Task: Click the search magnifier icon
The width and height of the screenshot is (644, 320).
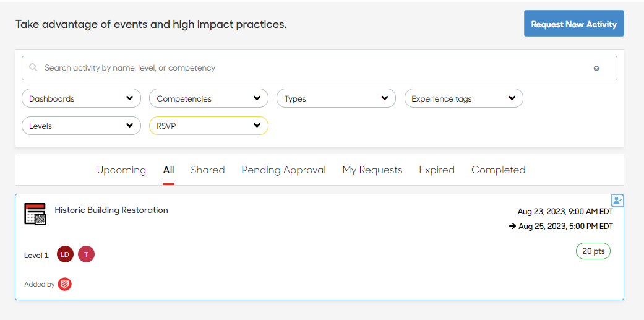Action: (33, 67)
